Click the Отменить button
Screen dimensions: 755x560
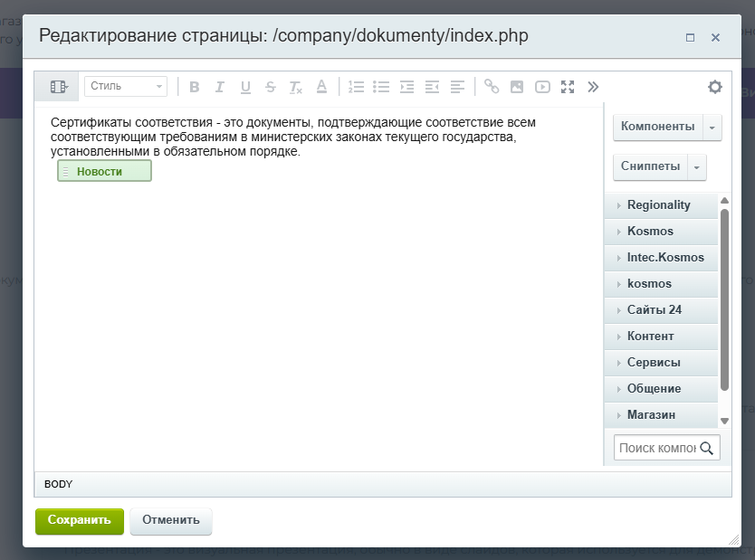[171, 520]
